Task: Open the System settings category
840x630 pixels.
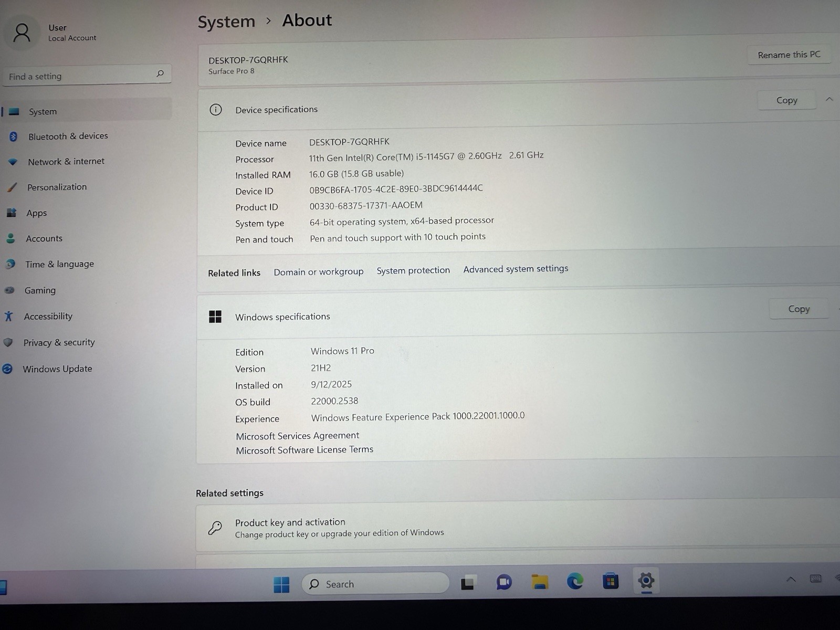Action: click(87, 111)
